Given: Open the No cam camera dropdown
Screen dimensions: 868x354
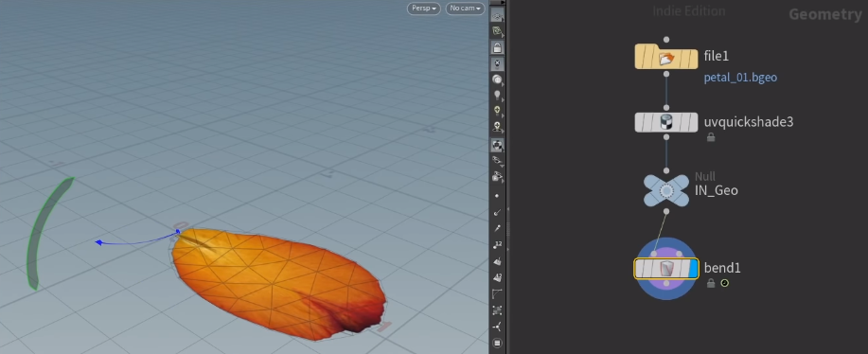Looking at the screenshot, I should tap(465, 9).
